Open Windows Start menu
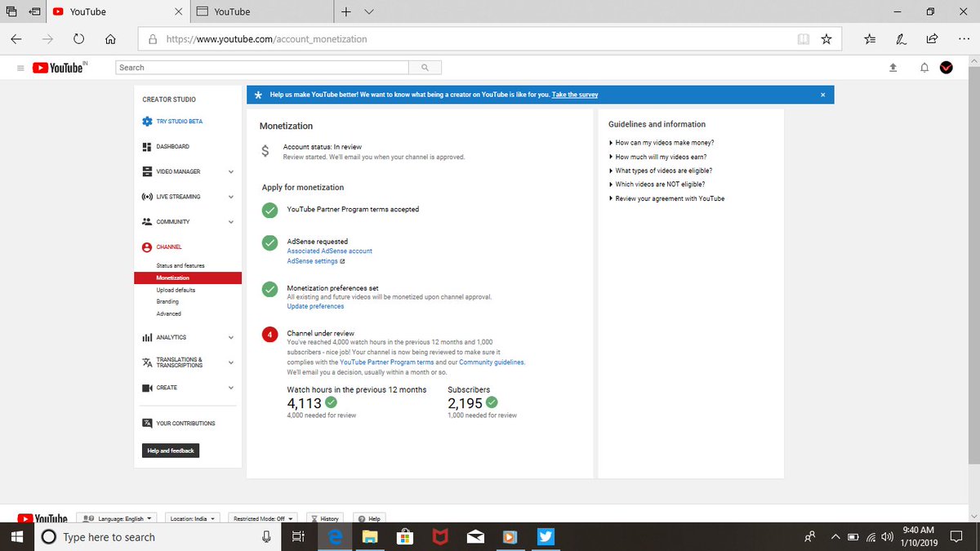Screen dimensions: 980x551 pos(16,536)
